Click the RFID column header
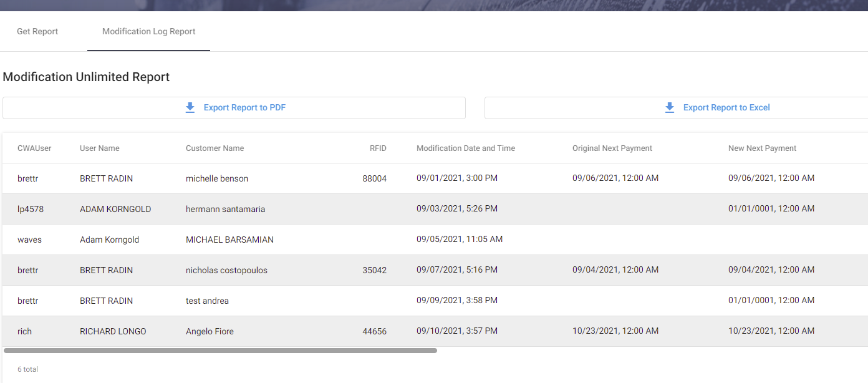868x383 pixels. (x=377, y=148)
